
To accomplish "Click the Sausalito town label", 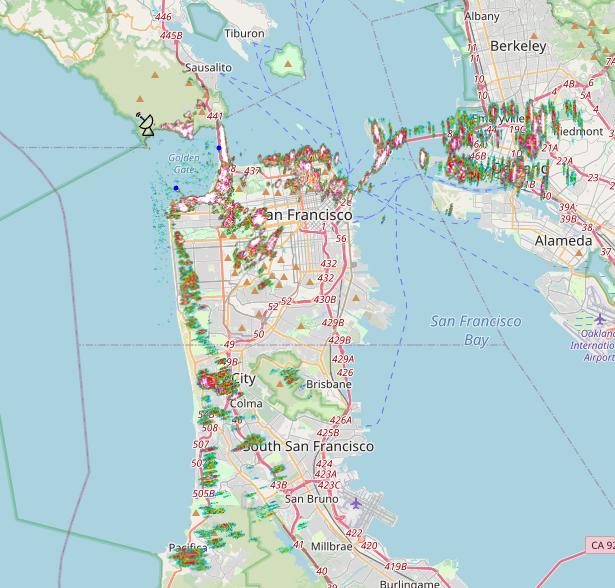I will (208, 67).
